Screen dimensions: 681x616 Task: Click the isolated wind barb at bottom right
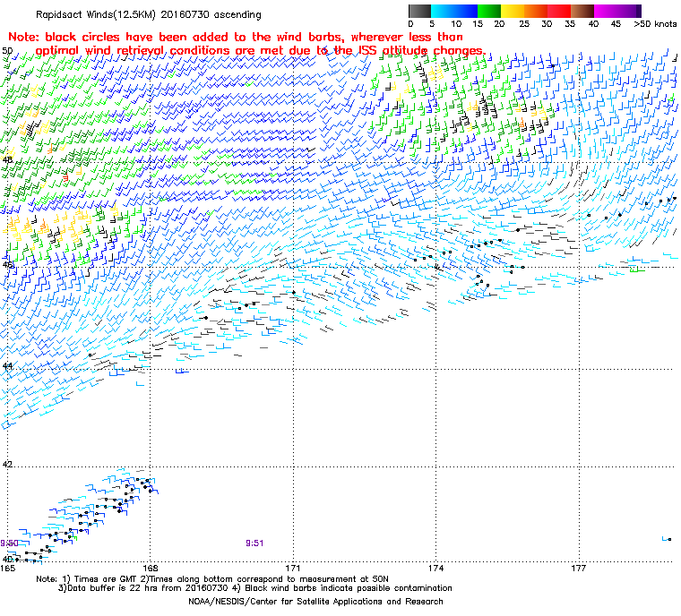point(667,539)
